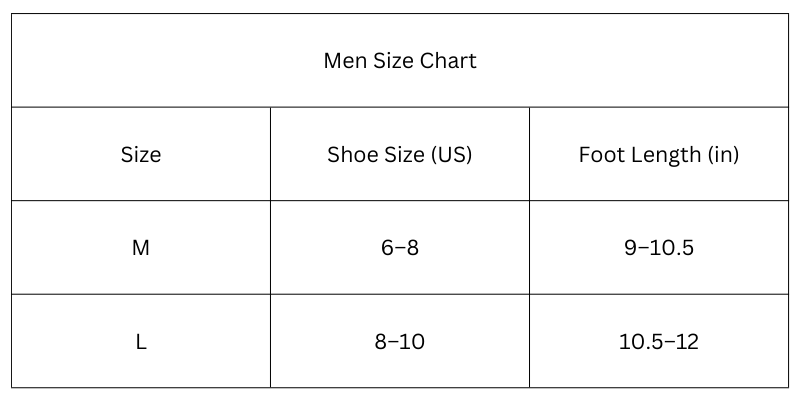Viewport: 800px width, 400px height.
Task: Select the Shoe Size (US) header cell
Action: (400, 154)
